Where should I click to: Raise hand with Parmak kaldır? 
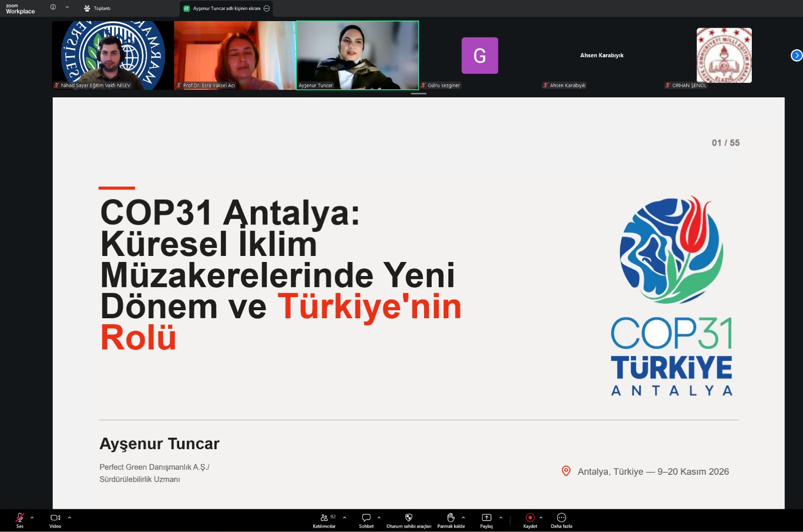[x=451, y=520]
